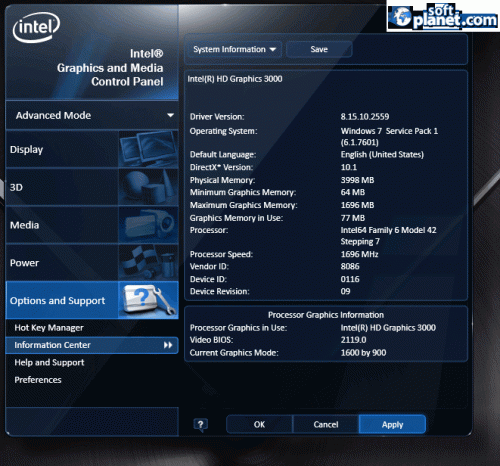Click the Options and Support wrench icon
This screenshot has height=466, width=500.
pos(148,300)
